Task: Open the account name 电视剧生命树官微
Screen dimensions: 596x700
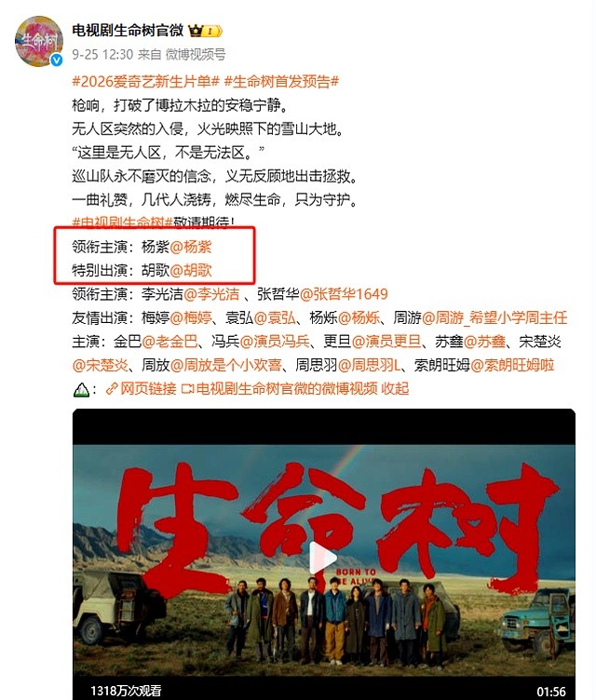Action: pyautogui.click(x=128, y=31)
